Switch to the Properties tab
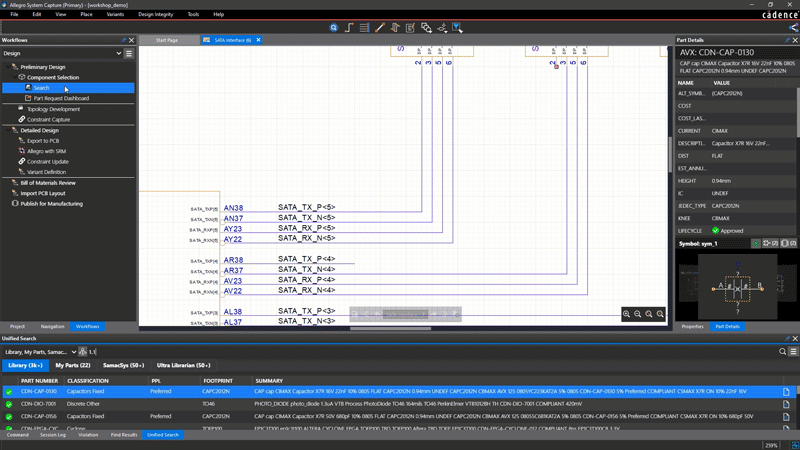The image size is (800, 450). tap(692, 327)
